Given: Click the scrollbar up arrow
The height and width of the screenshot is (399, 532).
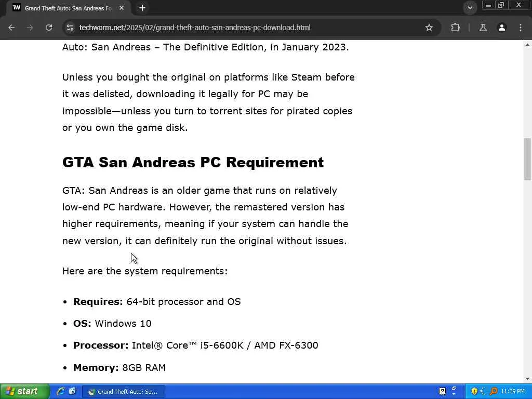Looking at the screenshot, I should 527,45.
